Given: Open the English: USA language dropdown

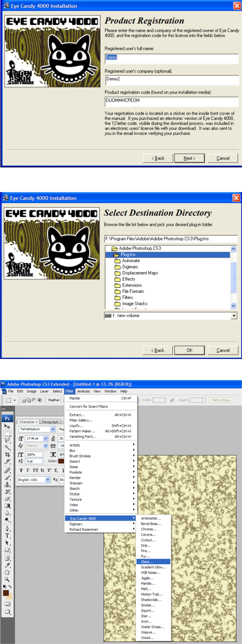Looking at the screenshot, I should [x=48, y=479].
